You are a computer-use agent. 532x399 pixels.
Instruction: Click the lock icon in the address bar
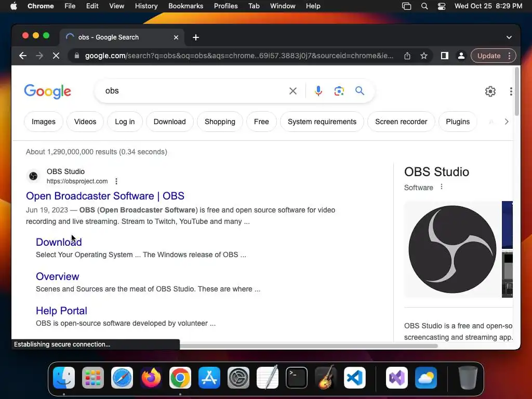click(77, 56)
